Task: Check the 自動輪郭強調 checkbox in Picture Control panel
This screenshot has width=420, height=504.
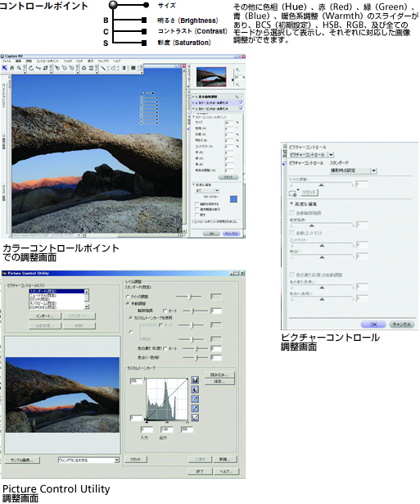Action: pos(292,213)
